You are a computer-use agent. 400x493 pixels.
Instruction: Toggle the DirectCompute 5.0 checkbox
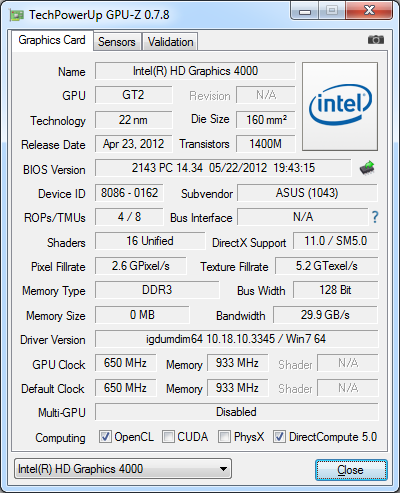point(279,436)
